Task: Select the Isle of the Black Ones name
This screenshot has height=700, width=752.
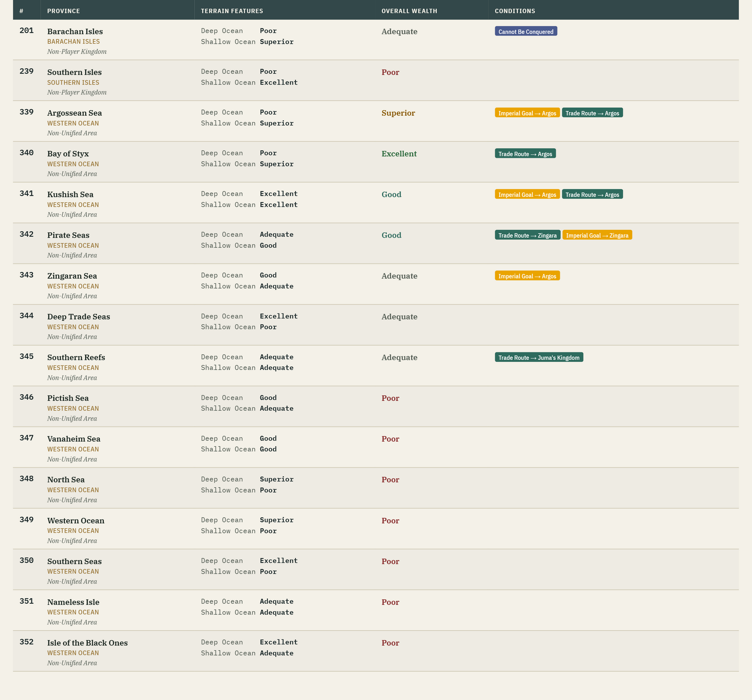Action: pyautogui.click(x=87, y=643)
